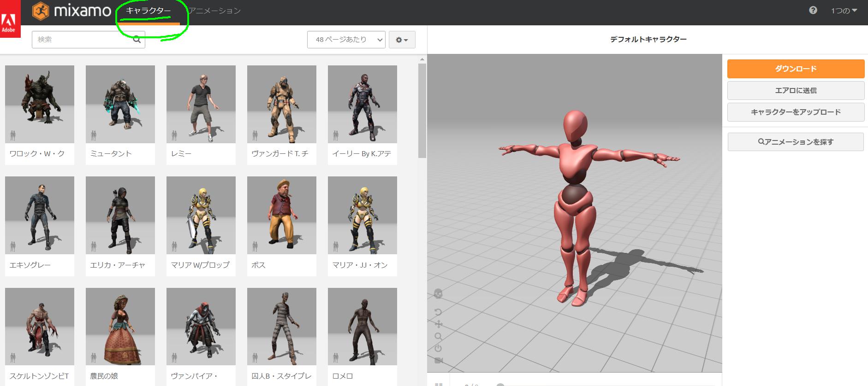Screen dimensions: 868x386
Task: Select the スケルトンゾンビT character thumbnail
Action: 40,327
